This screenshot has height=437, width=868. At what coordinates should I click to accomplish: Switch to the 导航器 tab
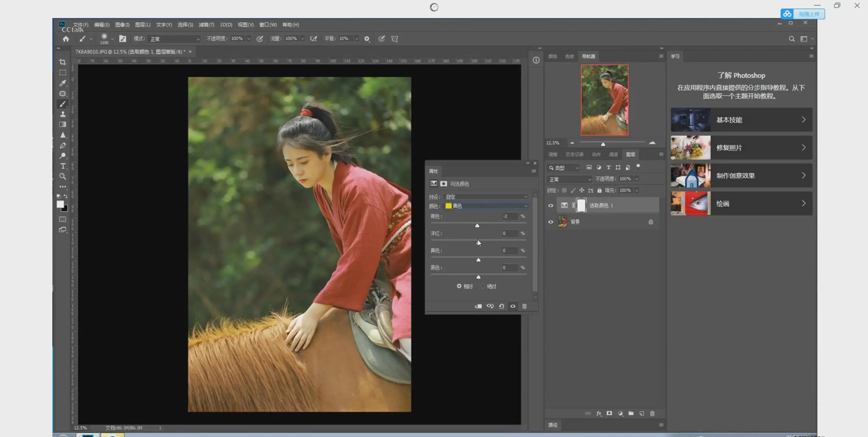pyautogui.click(x=588, y=56)
